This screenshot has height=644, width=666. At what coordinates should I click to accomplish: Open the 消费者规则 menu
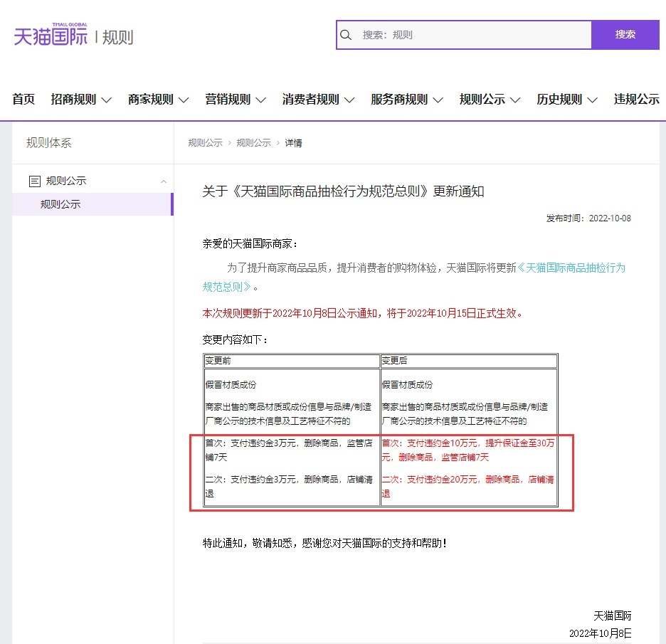(311, 100)
